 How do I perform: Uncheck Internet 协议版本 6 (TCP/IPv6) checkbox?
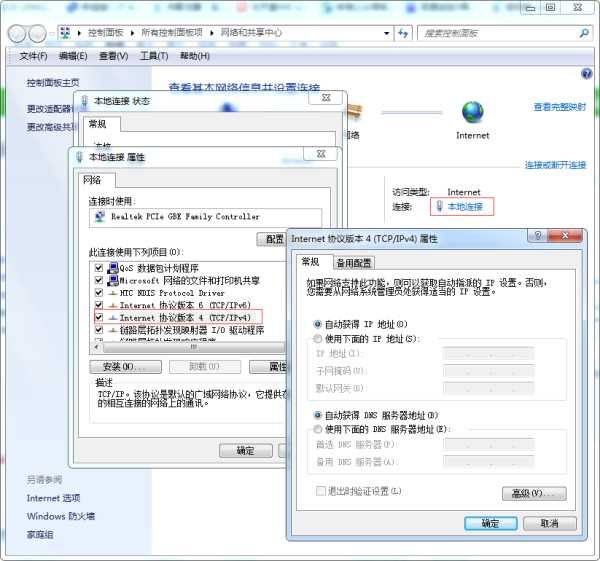[x=99, y=305]
